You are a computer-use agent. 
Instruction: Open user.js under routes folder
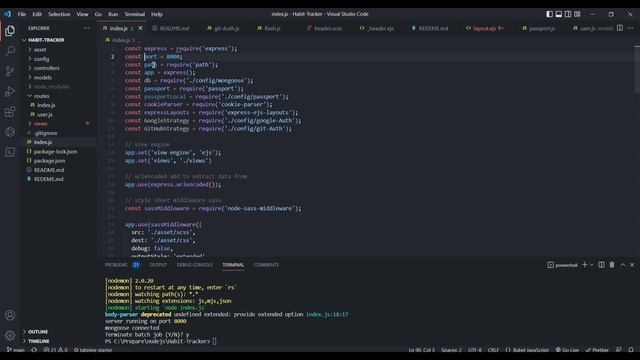(x=45, y=115)
